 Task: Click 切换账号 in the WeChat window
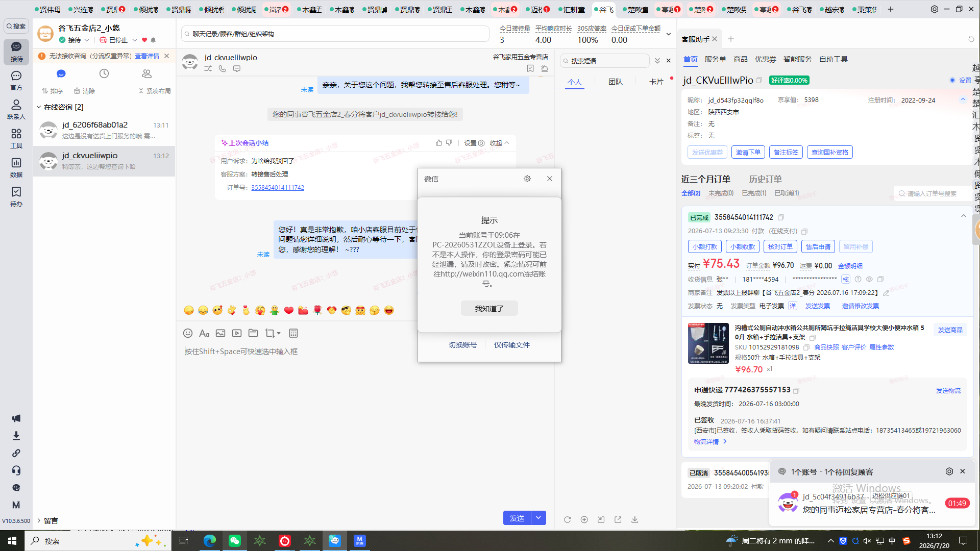(x=463, y=345)
